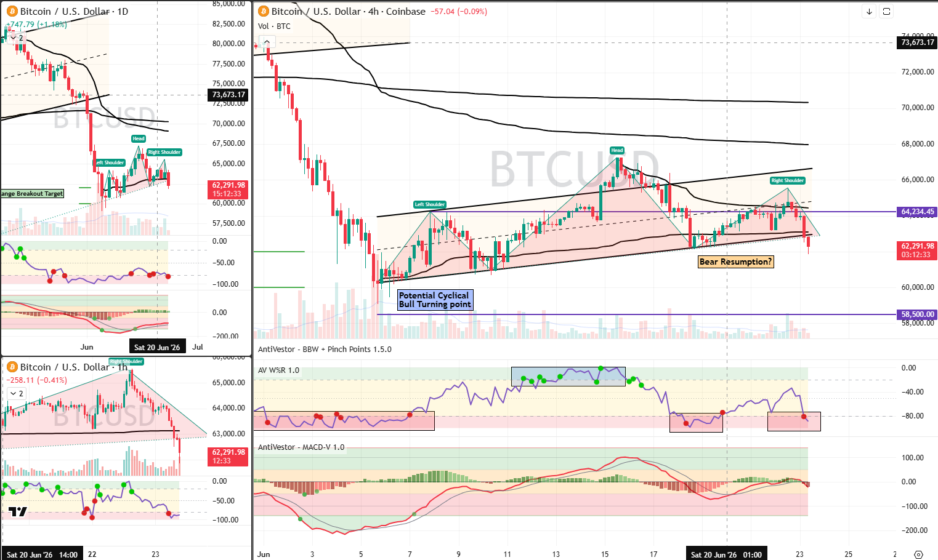Click 73,673.17 price label on 1D chart

coord(228,95)
